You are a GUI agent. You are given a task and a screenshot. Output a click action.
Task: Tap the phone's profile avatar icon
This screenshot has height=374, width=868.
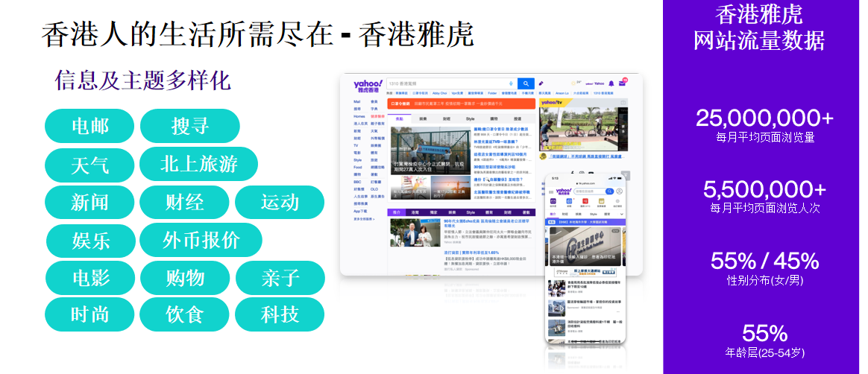click(x=620, y=191)
